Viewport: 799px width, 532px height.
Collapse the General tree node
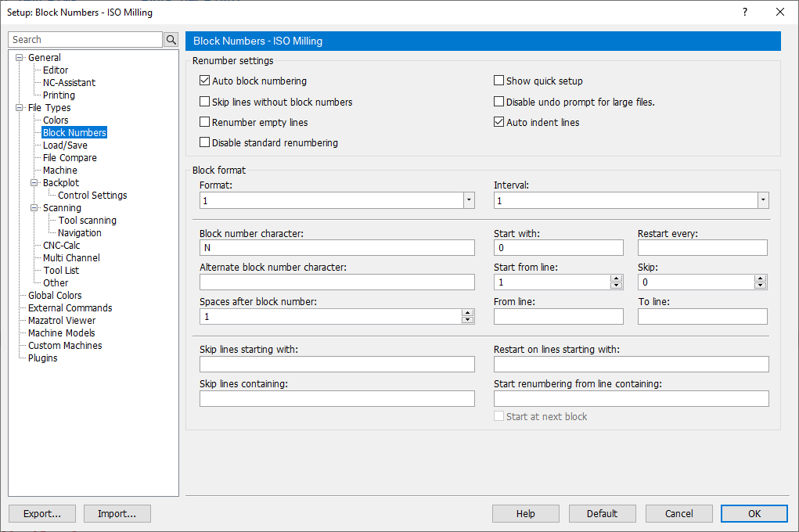click(20, 58)
